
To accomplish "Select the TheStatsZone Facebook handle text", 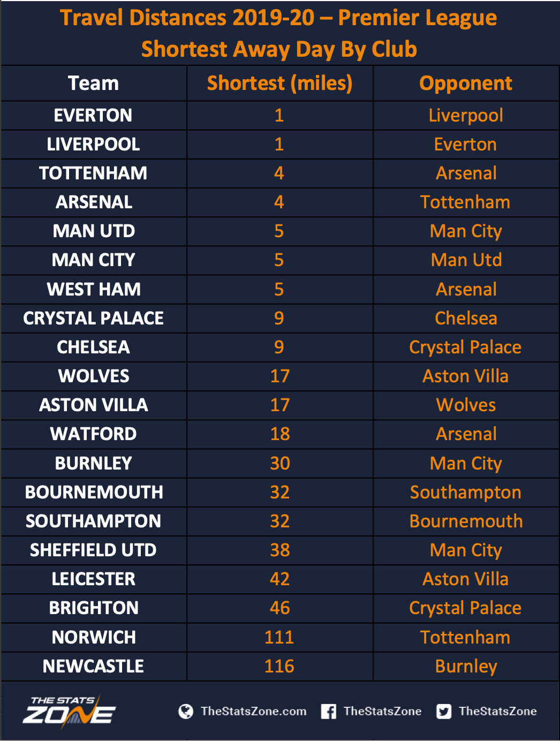I will pos(382,712).
